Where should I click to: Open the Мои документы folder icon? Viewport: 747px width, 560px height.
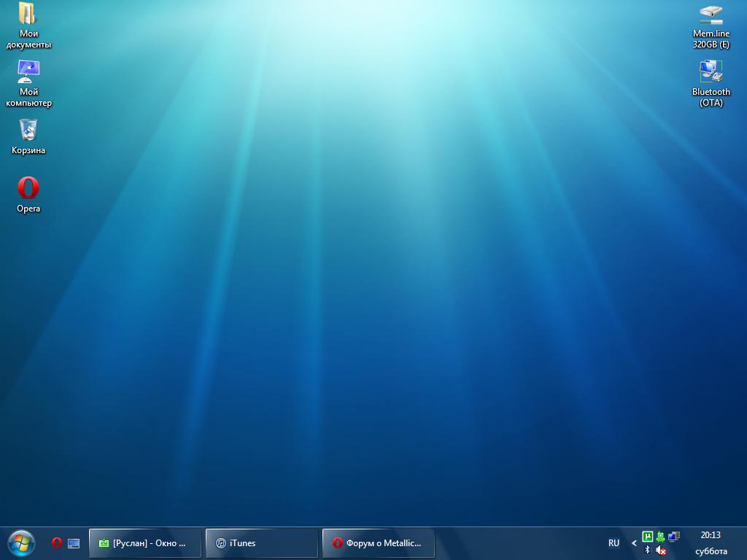point(28,15)
